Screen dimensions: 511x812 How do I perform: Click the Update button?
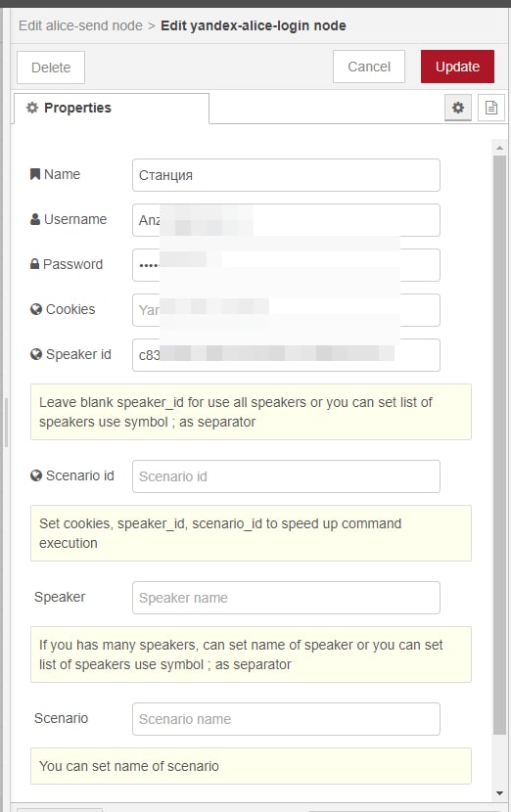(x=457, y=67)
